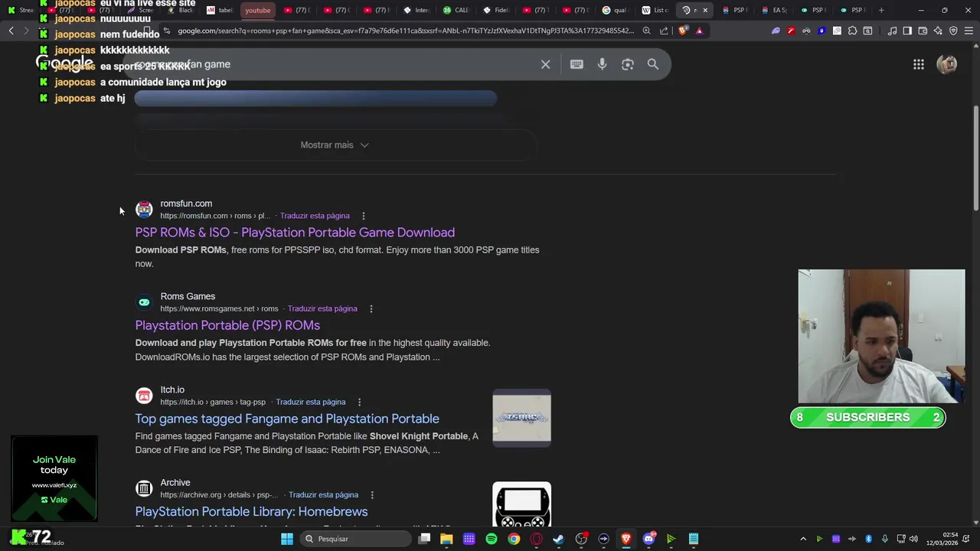This screenshot has width=980, height=551.
Task: Open more options for Itch.io result
Action: point(359,403)
